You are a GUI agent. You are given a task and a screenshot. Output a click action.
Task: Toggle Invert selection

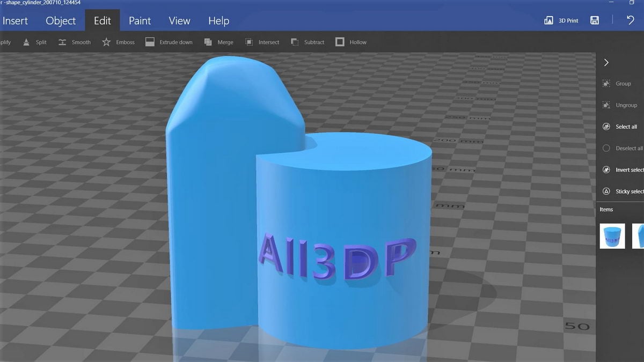click(624, 169)
